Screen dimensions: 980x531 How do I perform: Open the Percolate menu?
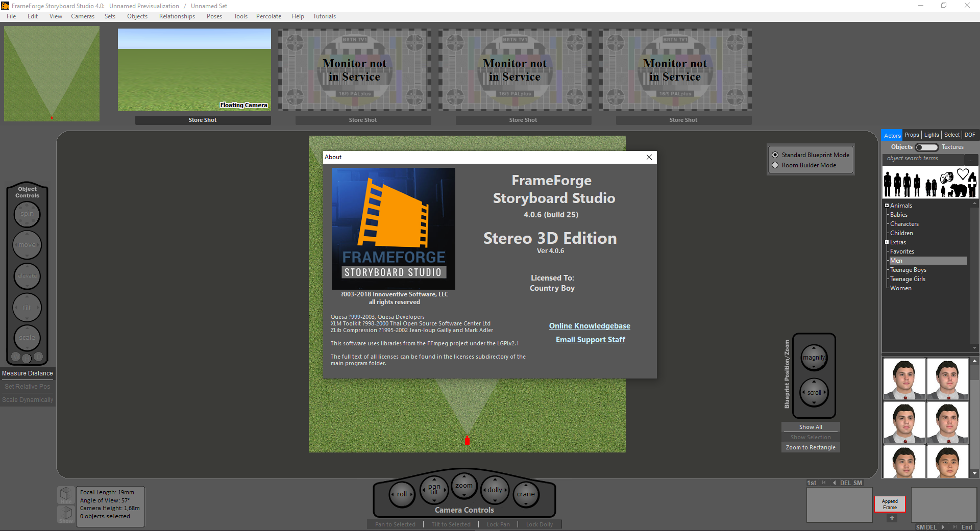[x=269, y=16]
